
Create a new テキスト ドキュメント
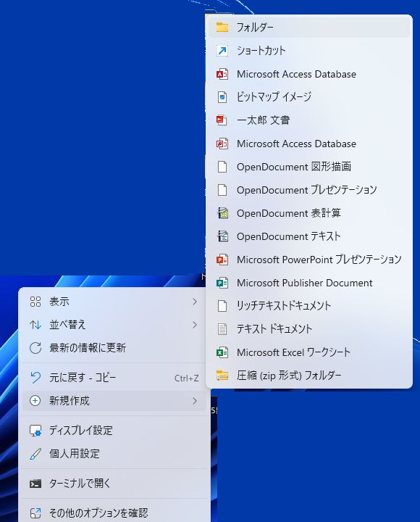309,329
